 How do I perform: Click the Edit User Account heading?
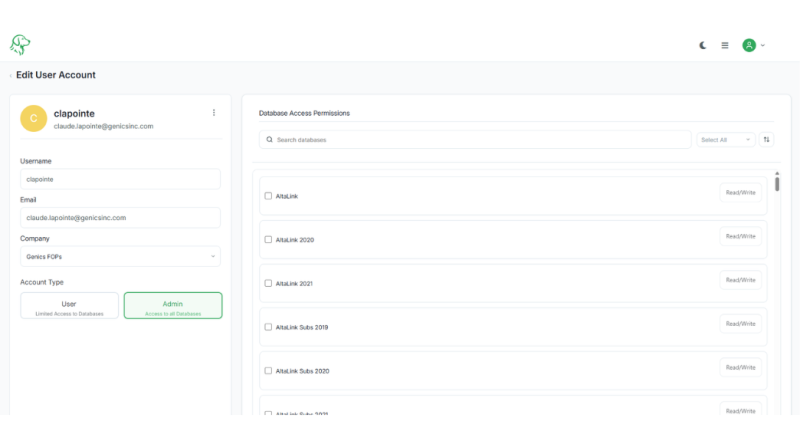(x=56, y=75)
